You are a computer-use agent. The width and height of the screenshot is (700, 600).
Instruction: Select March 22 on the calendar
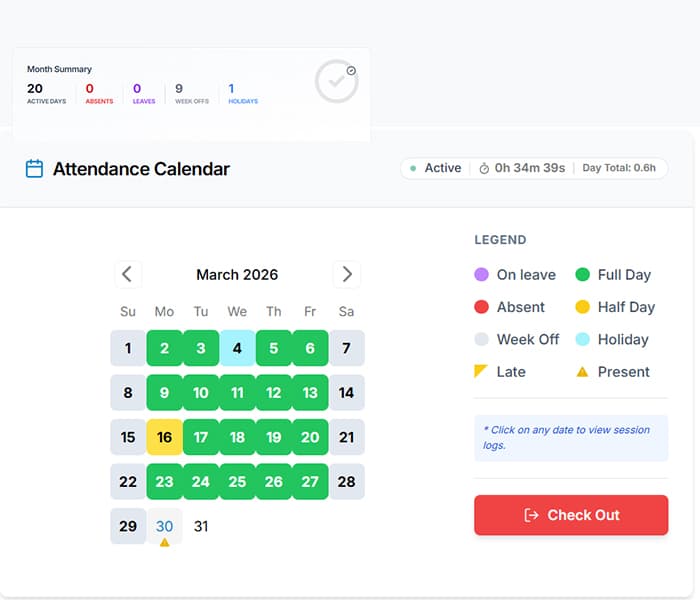tap(128, 481)
